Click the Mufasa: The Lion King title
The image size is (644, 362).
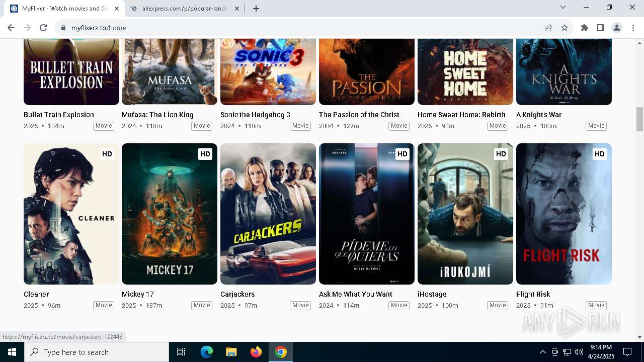157,115
